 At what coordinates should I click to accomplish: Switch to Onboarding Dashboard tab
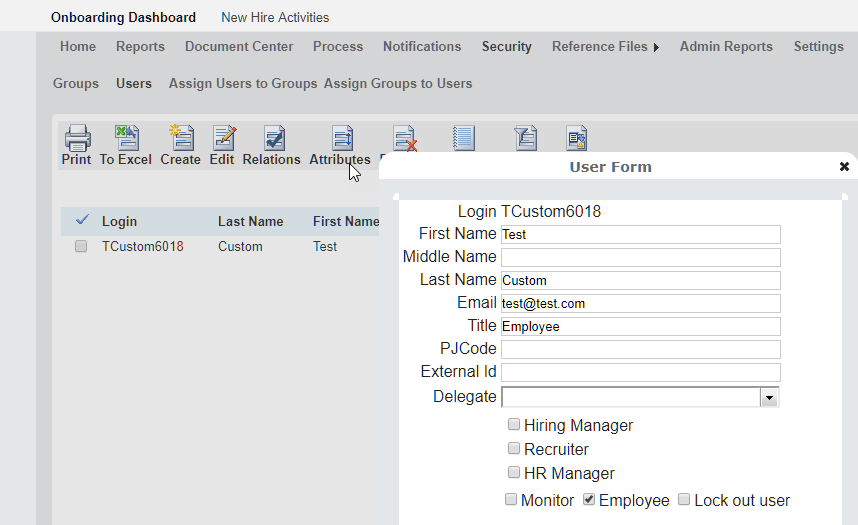(x=123, y=18)
